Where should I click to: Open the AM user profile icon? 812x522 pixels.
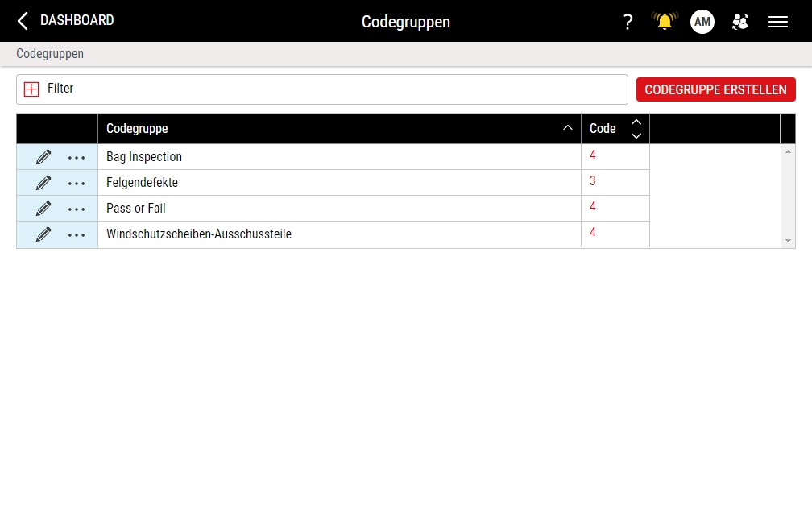(702, 22)
